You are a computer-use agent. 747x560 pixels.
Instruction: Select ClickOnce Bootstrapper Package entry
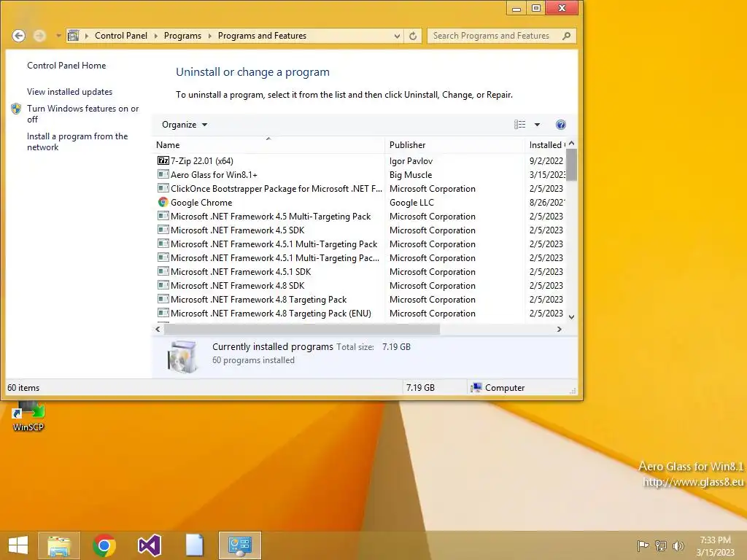click(276, 189)
